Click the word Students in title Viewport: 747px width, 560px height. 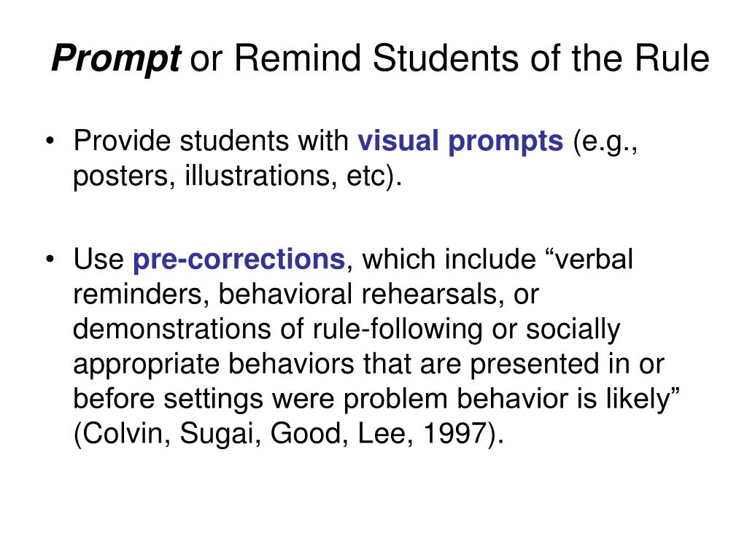coord(447,58)
